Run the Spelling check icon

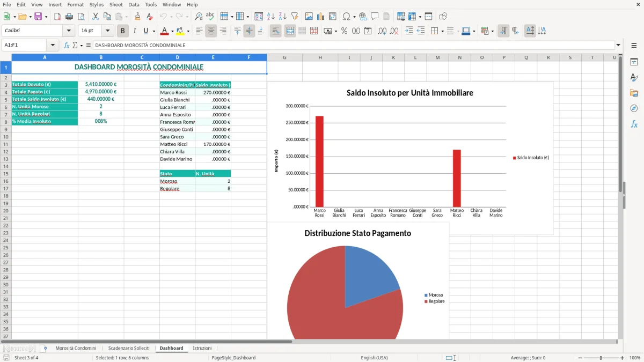(x=210, y=17)
